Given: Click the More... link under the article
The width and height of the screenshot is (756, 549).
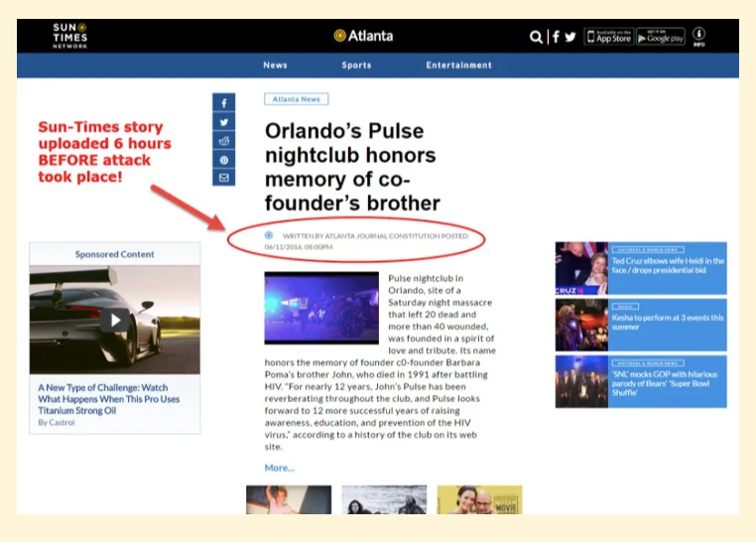Looking at the screenshot, I should 279,468.
